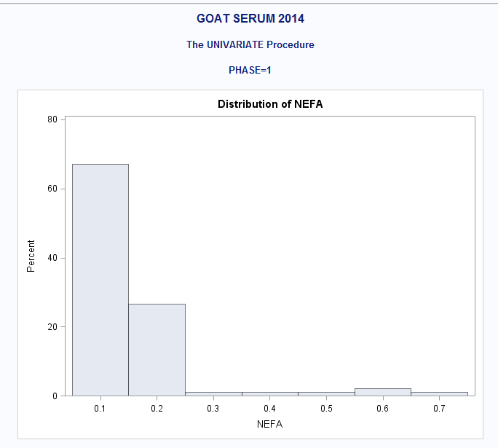Click the 0.1 tick label on x-axis

coord(100,409)
